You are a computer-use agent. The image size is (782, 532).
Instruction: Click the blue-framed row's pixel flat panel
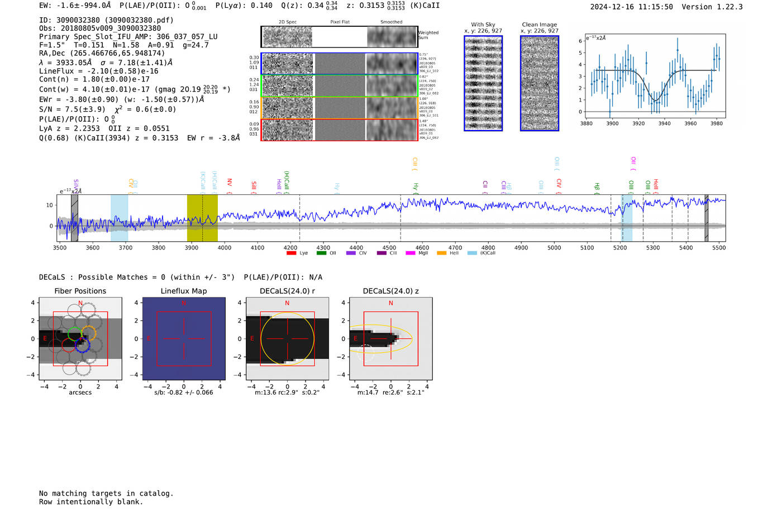pos(340,64)
